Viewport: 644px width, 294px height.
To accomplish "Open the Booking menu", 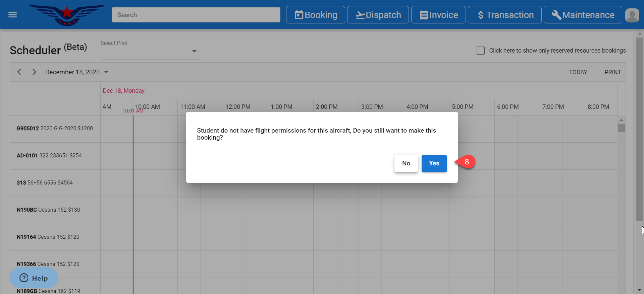I will point(315,15).
